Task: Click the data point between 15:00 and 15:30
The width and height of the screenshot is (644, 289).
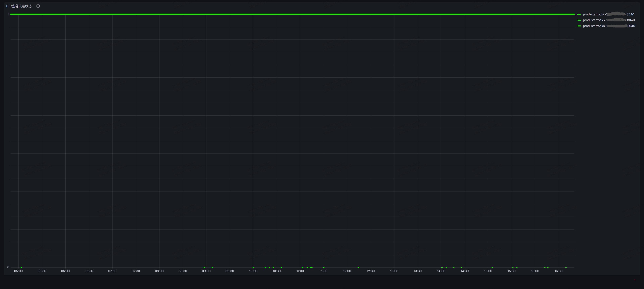Action: click(x=492, y=268)
